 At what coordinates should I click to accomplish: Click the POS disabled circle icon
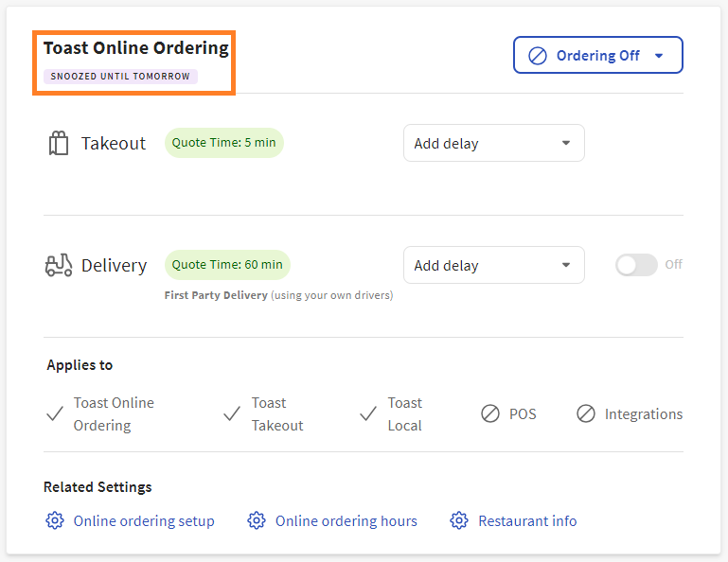coord(490,414)
